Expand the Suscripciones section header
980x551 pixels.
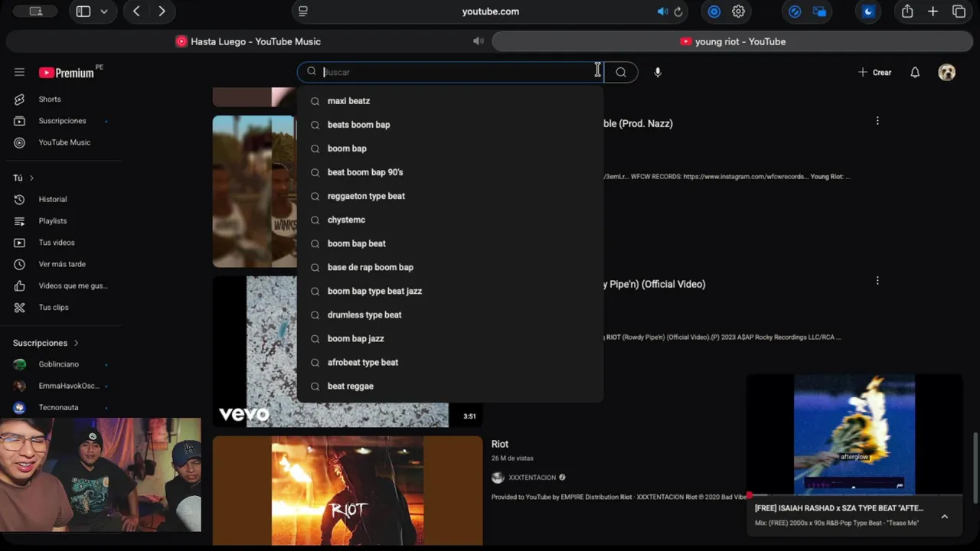[46, 343]
